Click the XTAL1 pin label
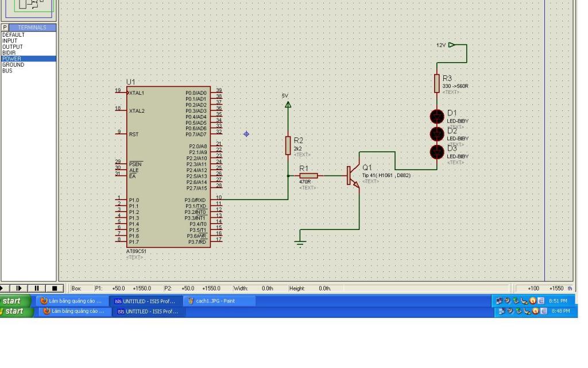 click(x=137, y=93)
